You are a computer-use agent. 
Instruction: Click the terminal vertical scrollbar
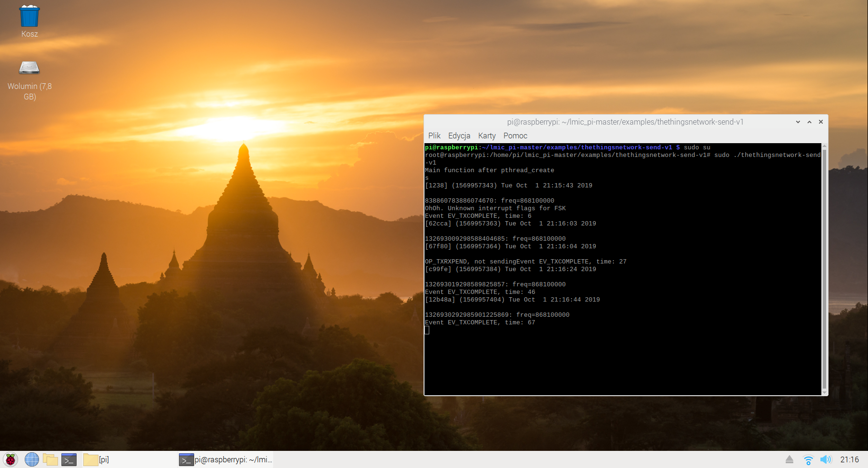click(x=824, y=269)
